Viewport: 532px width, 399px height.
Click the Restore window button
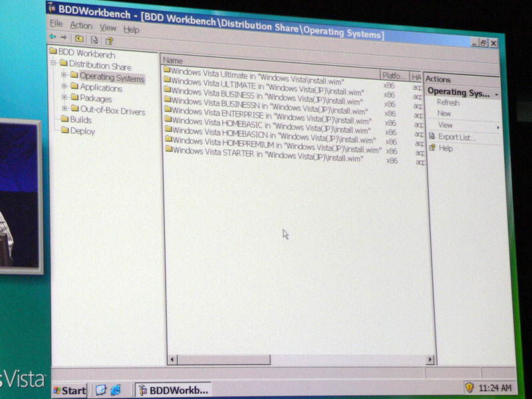tap(483, 43)
